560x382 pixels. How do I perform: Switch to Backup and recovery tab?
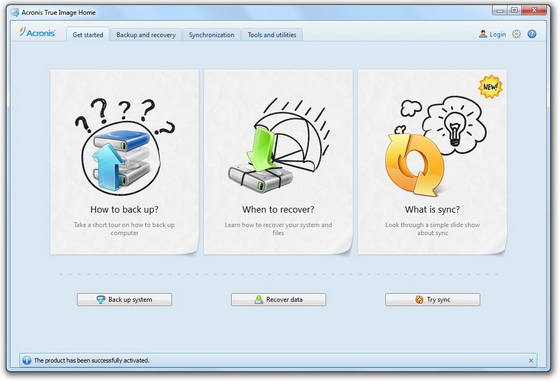click(x=146, y=35)
